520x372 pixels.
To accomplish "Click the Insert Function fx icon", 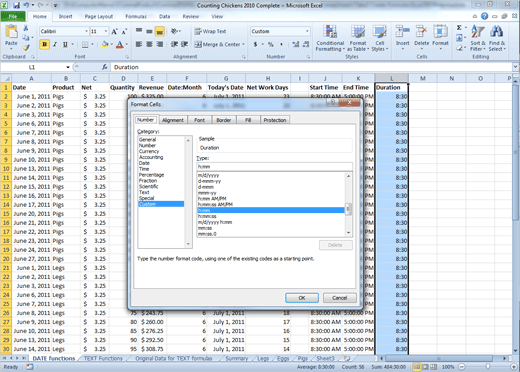I will tap(105, 67).
